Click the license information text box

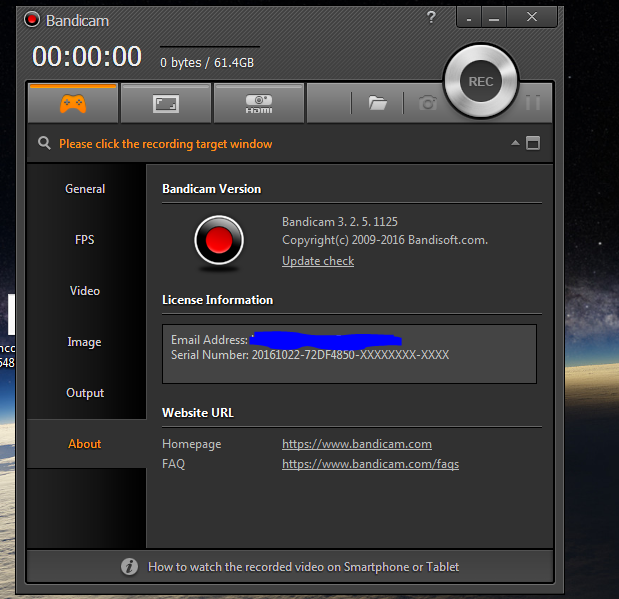(x=349, y=354)
